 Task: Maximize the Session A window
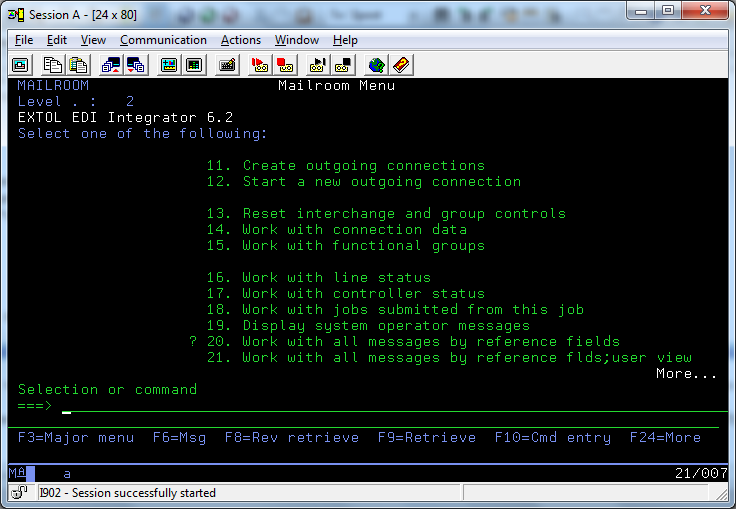[668, 10]
